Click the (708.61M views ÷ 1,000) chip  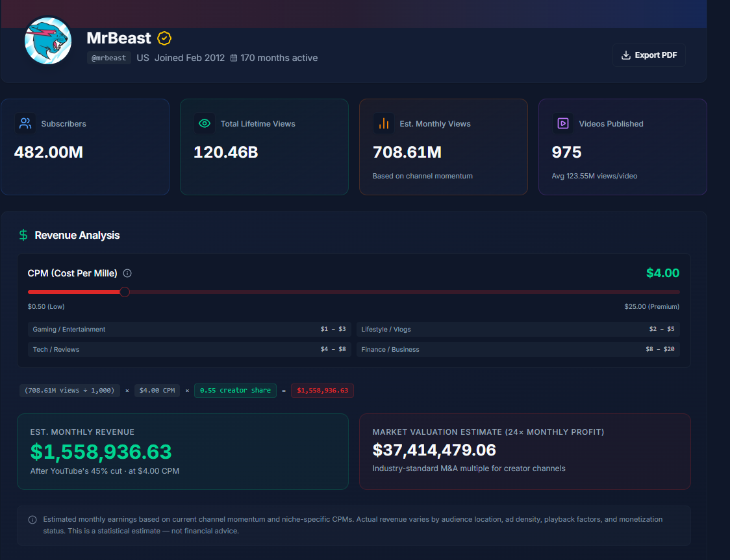pos(70,391)
